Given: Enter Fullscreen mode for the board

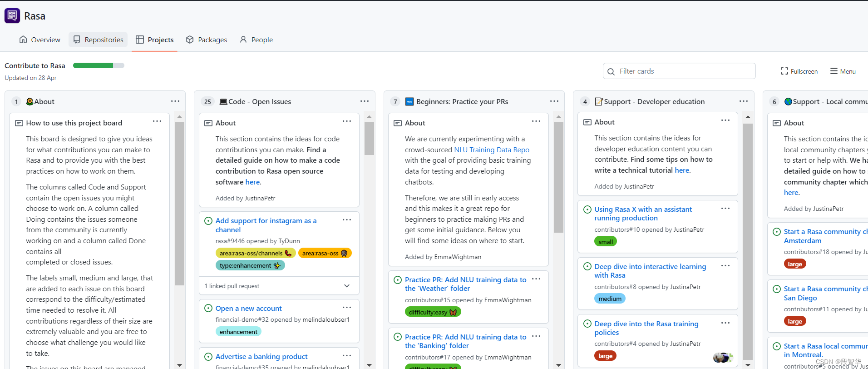Looking at the screenshot, I should pos(799,71).
